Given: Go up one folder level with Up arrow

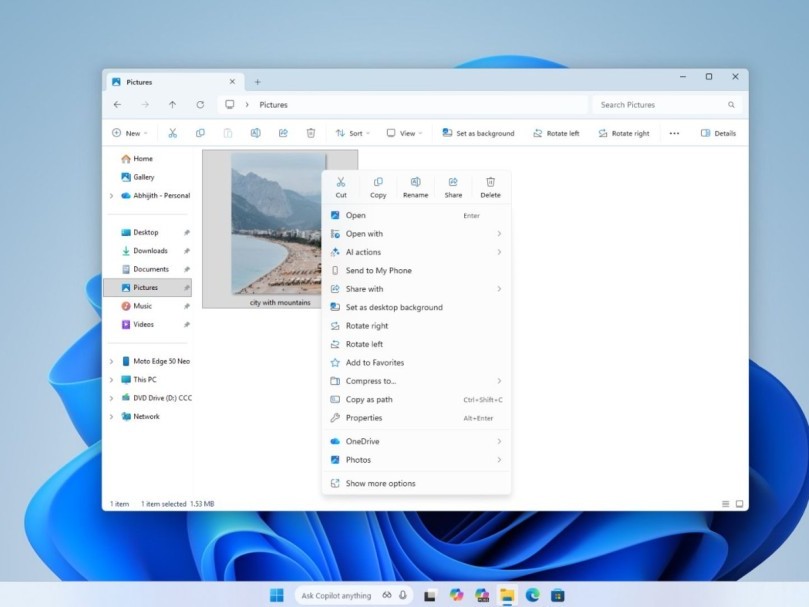Looking at the screenshot, I should 172,105.
